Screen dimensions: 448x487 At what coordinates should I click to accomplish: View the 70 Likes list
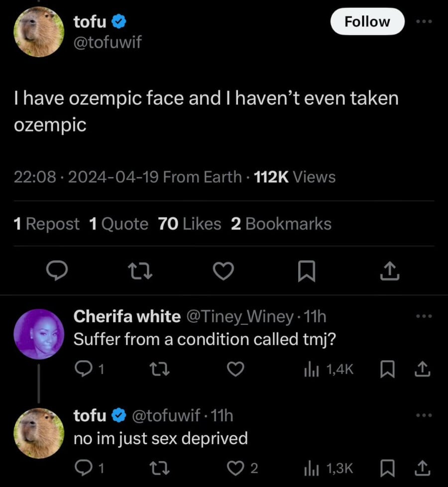189,224
